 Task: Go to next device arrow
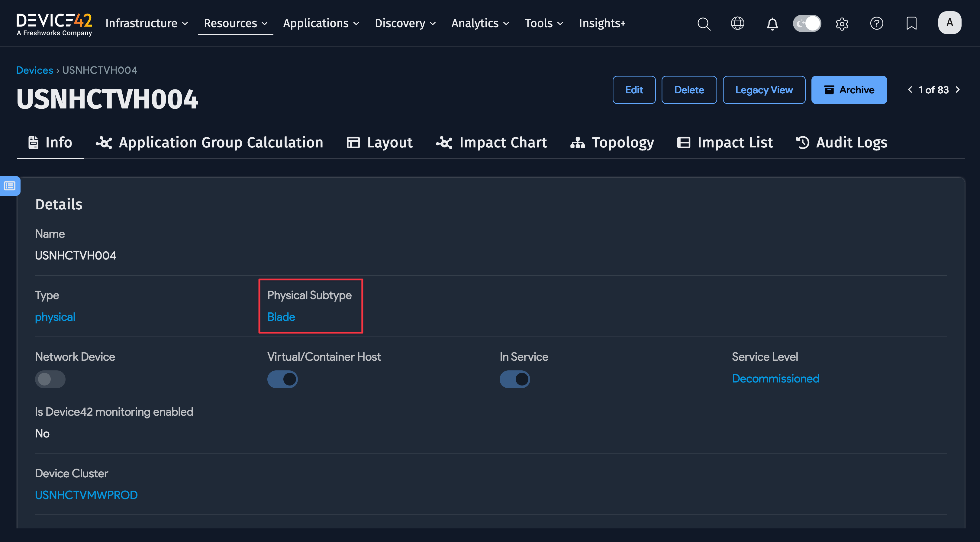point(958,90)
